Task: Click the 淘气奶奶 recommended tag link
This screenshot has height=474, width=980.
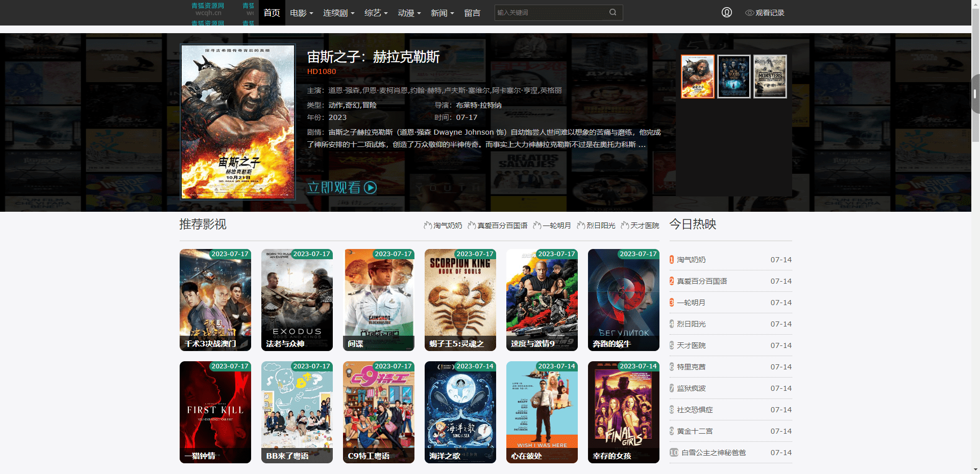Action: click(448, 226)
